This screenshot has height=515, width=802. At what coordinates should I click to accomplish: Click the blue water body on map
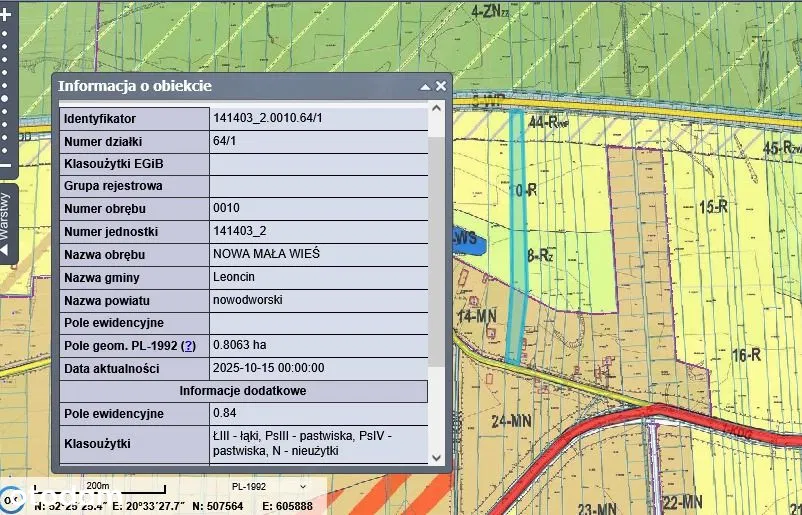(x=468, y=241)
